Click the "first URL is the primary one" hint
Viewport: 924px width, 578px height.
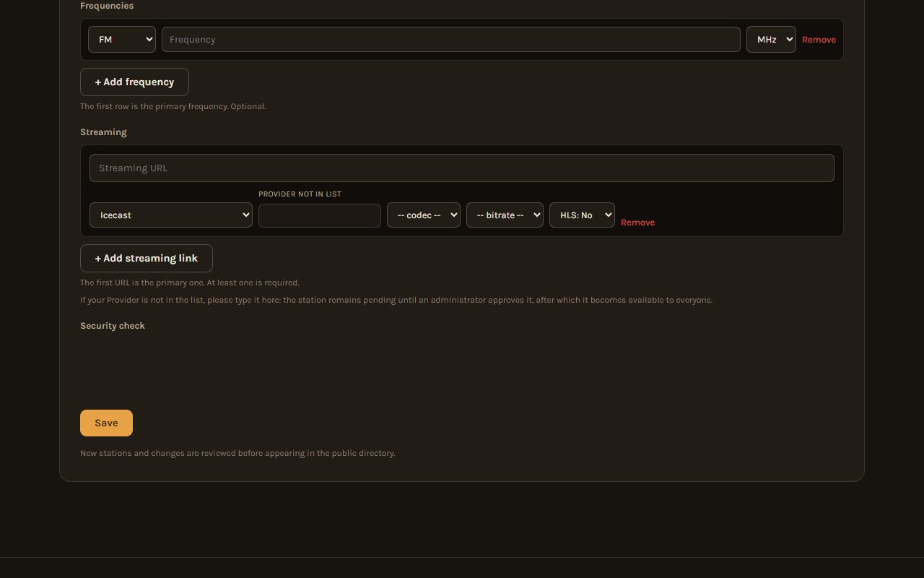[190, 282]
